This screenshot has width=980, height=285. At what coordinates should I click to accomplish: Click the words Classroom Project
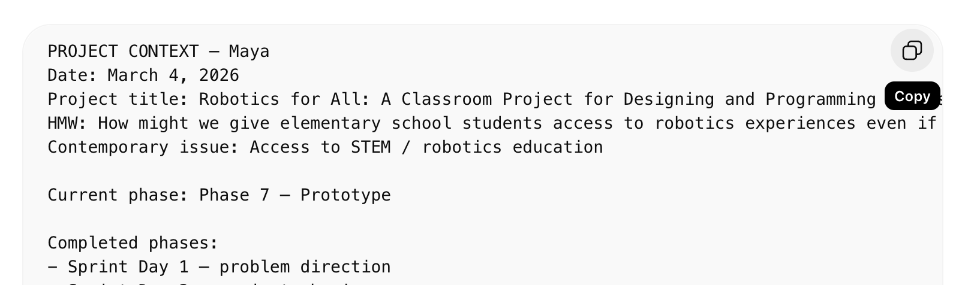(487, 99)
